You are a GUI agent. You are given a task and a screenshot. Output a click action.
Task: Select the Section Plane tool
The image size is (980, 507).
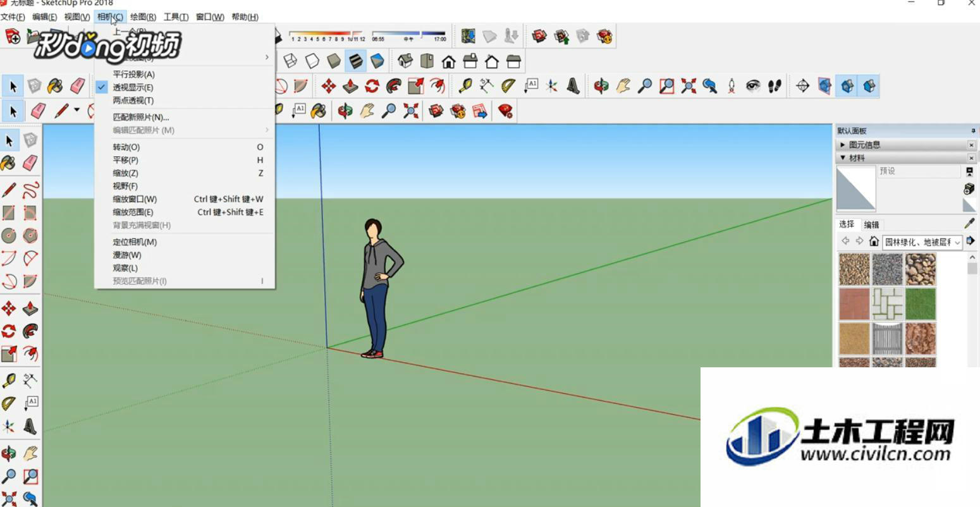coord(803,86)
